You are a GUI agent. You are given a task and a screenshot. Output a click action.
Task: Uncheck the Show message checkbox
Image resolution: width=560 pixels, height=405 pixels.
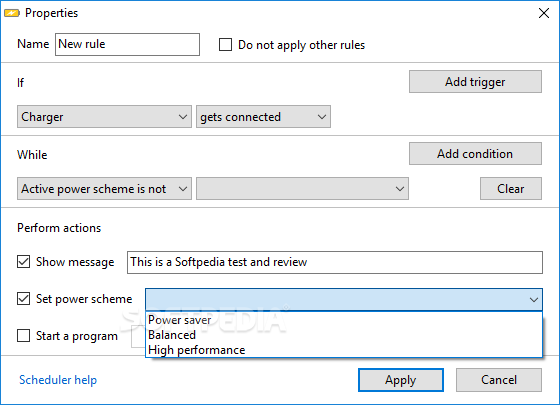coord(24,262)
